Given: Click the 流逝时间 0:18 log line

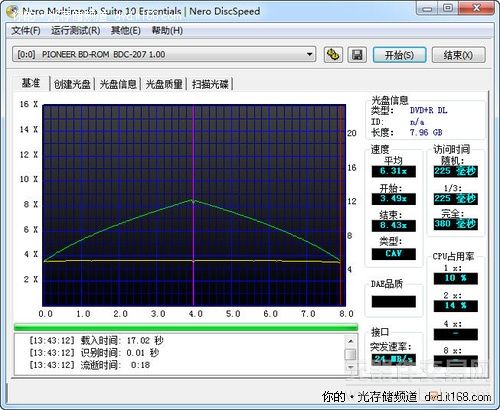Looking at the screenshot, I should coord(90,365).
